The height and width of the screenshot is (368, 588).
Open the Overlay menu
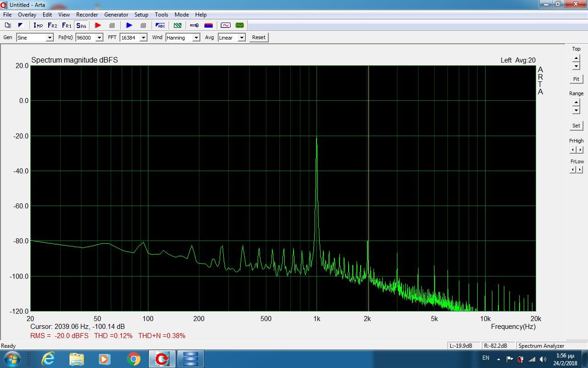tap(27, 14)
